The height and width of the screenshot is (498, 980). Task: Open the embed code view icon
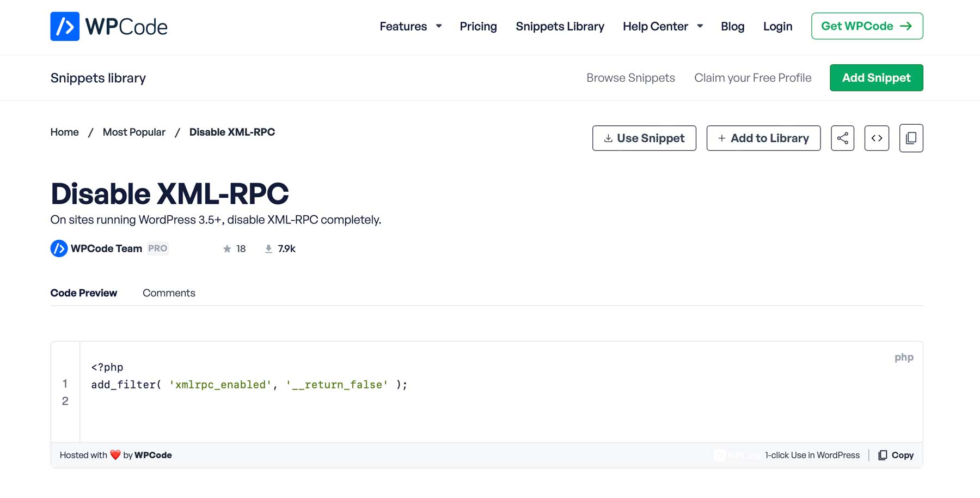877,138
